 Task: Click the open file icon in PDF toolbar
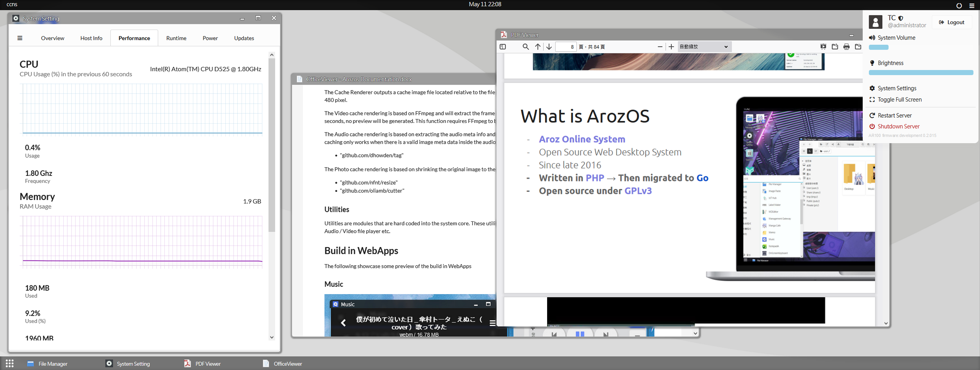(x=835, y=47)
